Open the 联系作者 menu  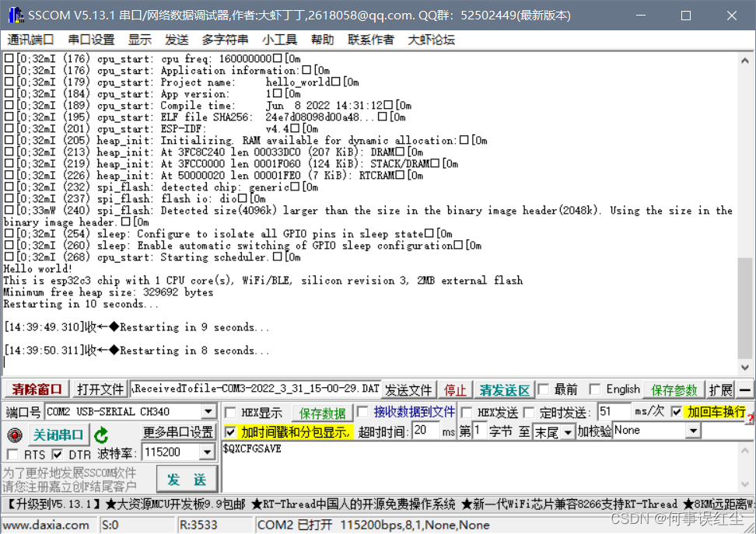pyautogui.click(x=371, y=40)
